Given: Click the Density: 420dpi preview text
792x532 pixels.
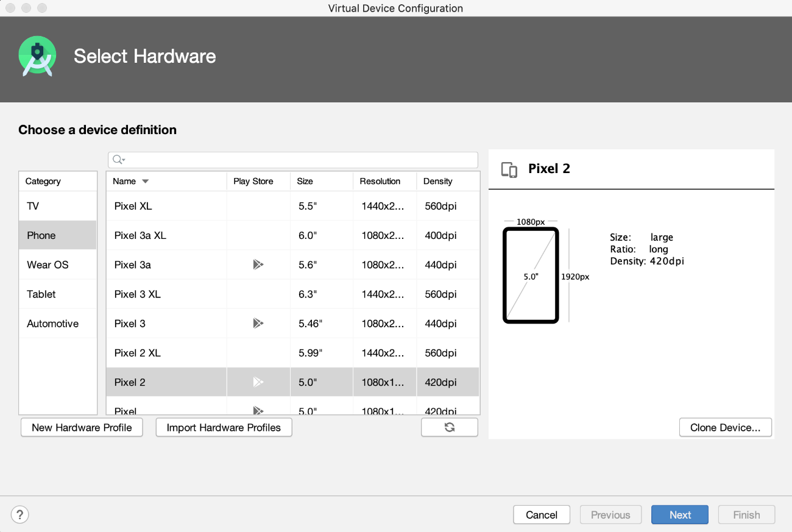Looking at the screenshot, I should pyautogui.click(x=647, y=261).
